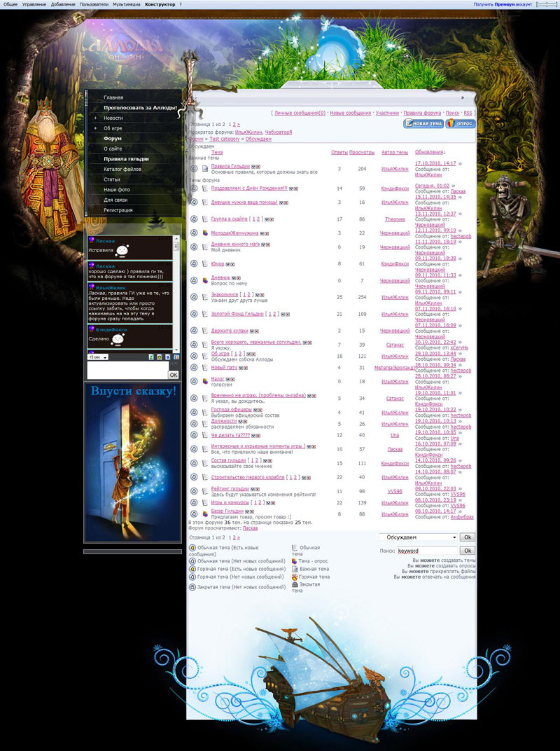
Task: Click the BB-codes icon in mini-chat toolbar
Action: [167, 357]
